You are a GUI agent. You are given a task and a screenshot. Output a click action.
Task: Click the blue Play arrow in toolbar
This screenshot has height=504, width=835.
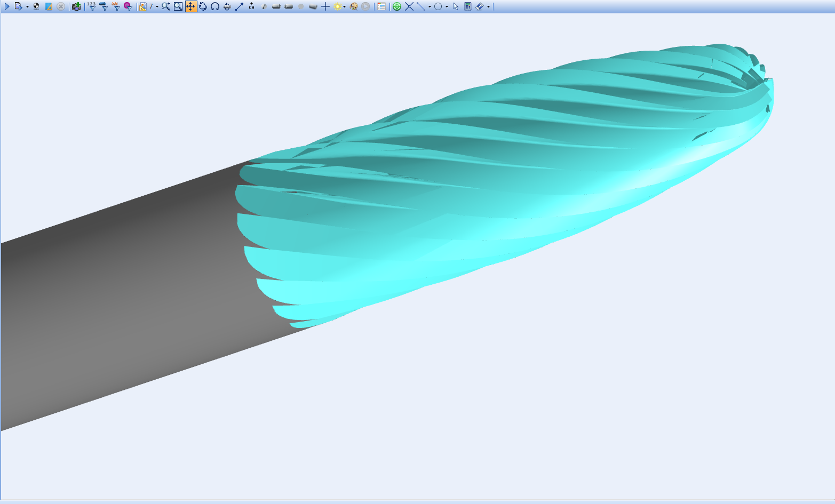[x=7, y=6]
